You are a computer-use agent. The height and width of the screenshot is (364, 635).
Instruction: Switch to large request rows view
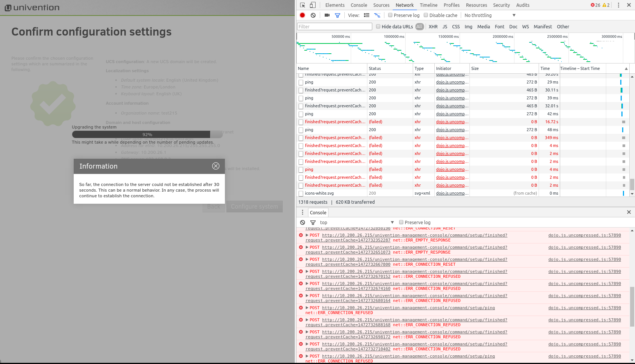[x=367, y=15]
